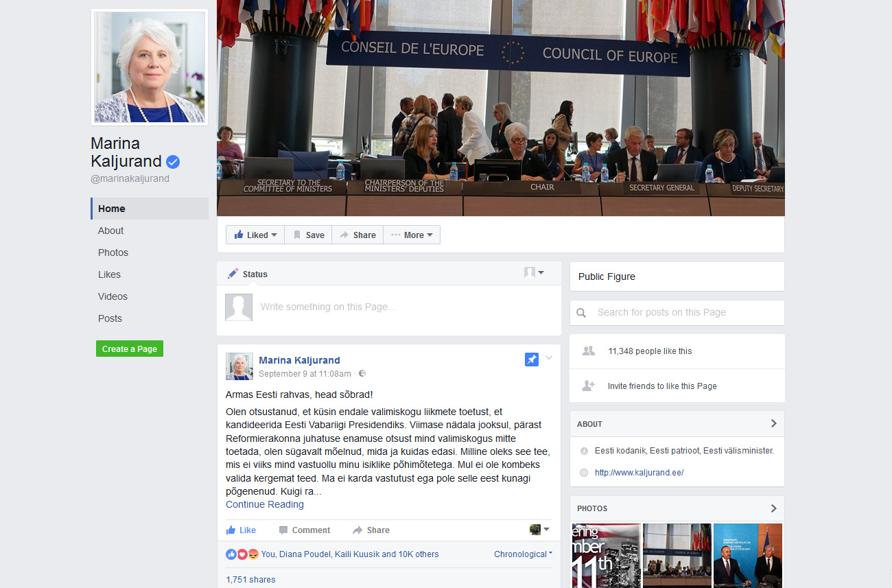Image resolution: width=892 pixels, height=588 pixels.
Task: Open the More dropdown menu
Action: [412, 235]
